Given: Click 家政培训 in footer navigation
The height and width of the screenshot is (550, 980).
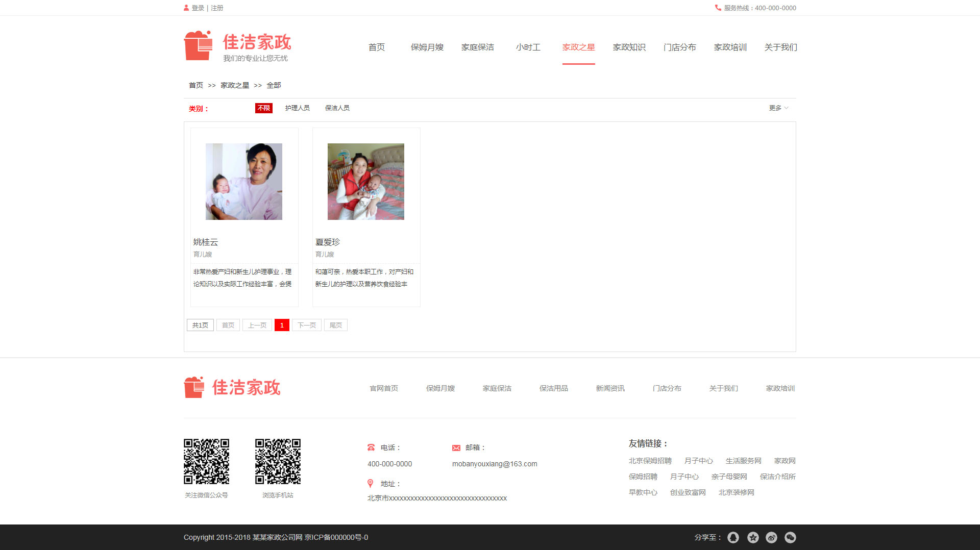Looking at the screenshot, I should (x=780, y=388).
